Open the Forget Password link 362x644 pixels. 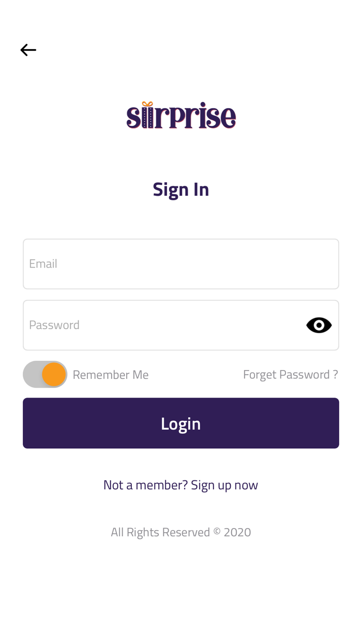pyautogui.click(x=290, y=374)
